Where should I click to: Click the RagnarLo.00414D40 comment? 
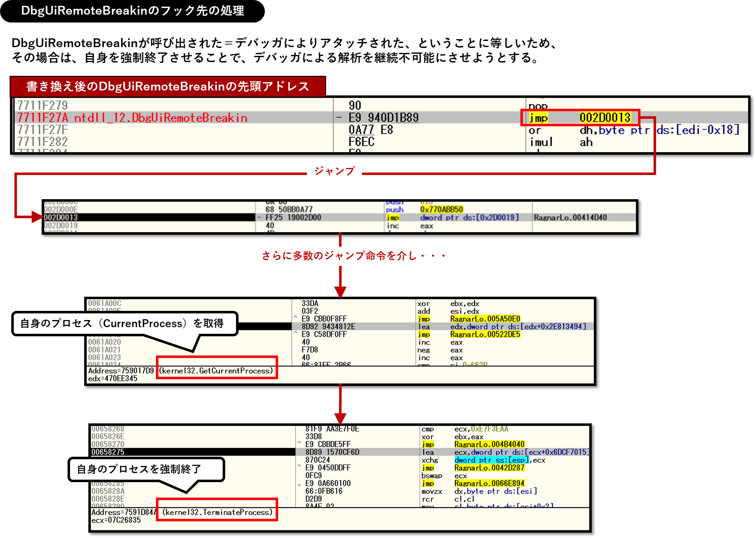[570, 218]
